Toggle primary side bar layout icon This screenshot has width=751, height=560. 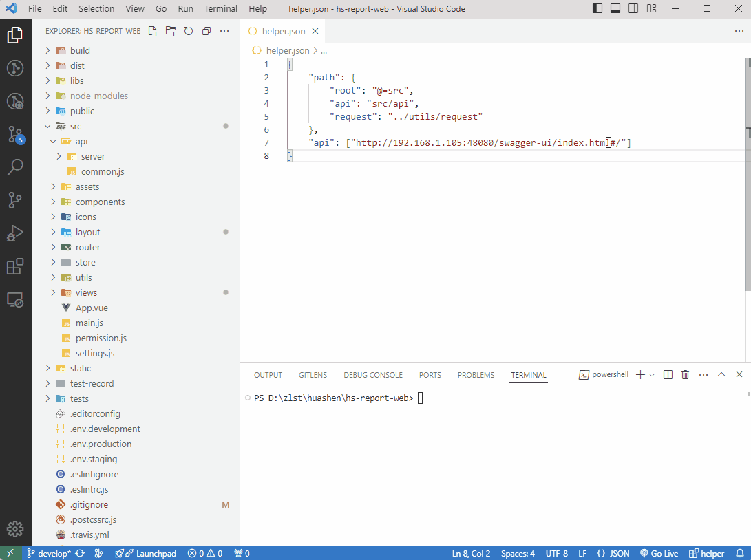[597, 9]
